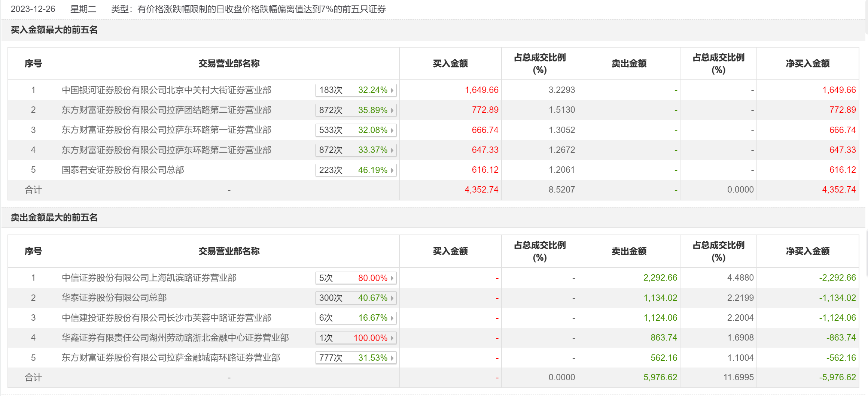Open 东方财富证券拉萨金融城南环路证券营业部 link

(171, 357)
